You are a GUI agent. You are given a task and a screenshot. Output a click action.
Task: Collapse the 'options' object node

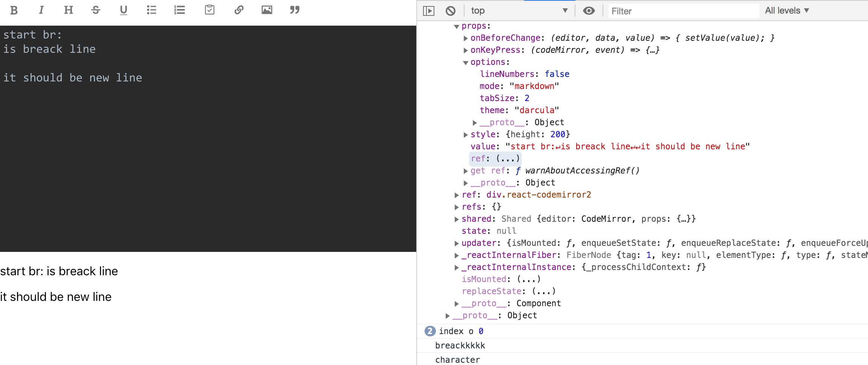tap(466, 63)
